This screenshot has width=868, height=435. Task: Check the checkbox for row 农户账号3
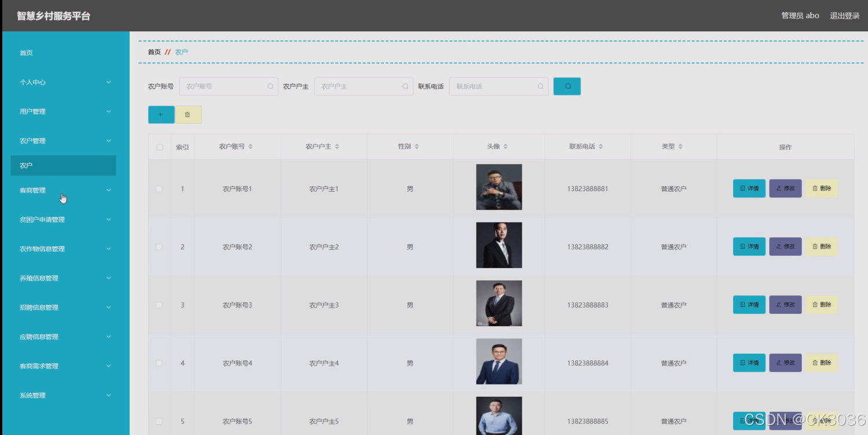pyautogui.click(x=159, y=305)
